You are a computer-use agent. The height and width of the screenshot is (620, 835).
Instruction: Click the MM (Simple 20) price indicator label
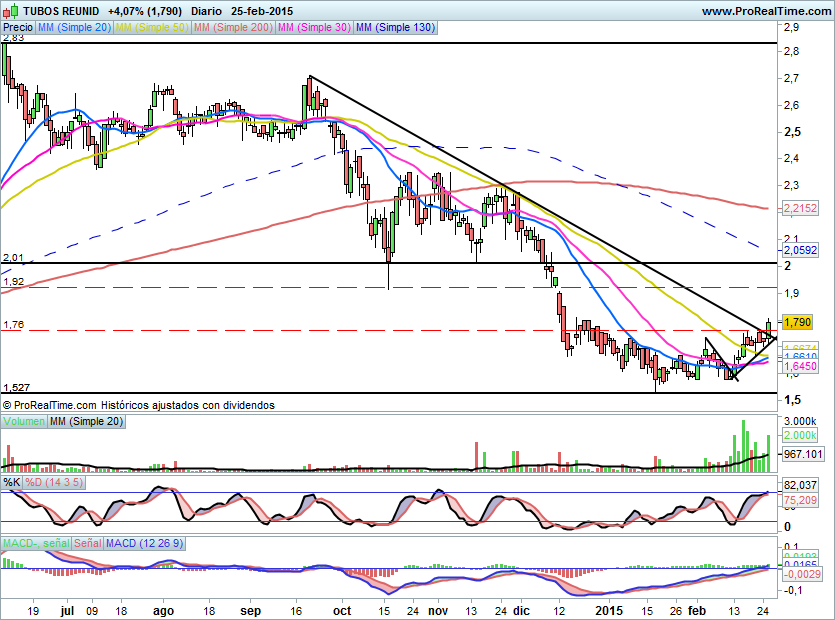pos(75,28)
